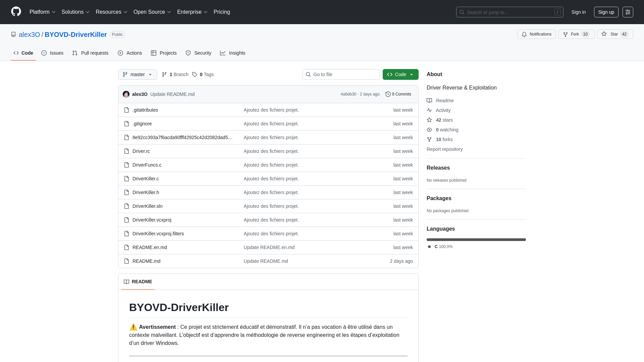Click the Fork icon button
The height and width of the screenshot is (362, 644).
pos(566,34)
